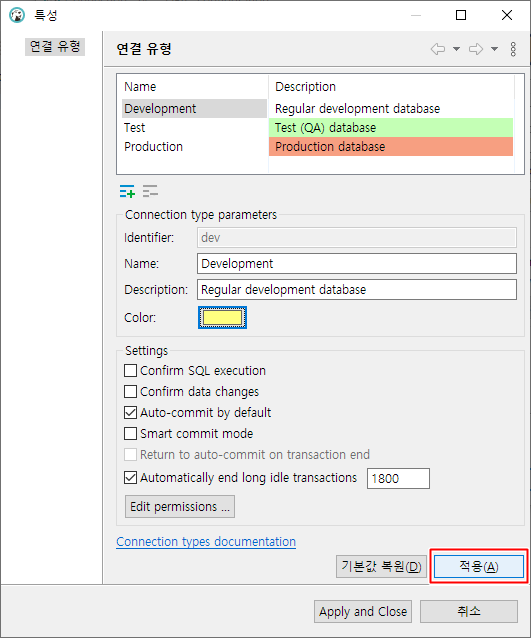The height and width of the screenshot is (638, 531).
Task: Click 'Regular development database' table cell
Action: click(x=391, y=109)
